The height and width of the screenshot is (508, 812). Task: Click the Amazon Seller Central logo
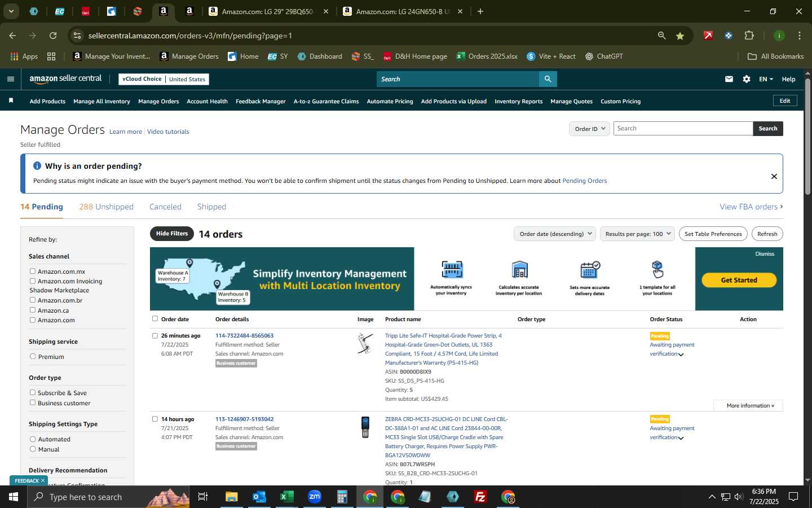65,79
